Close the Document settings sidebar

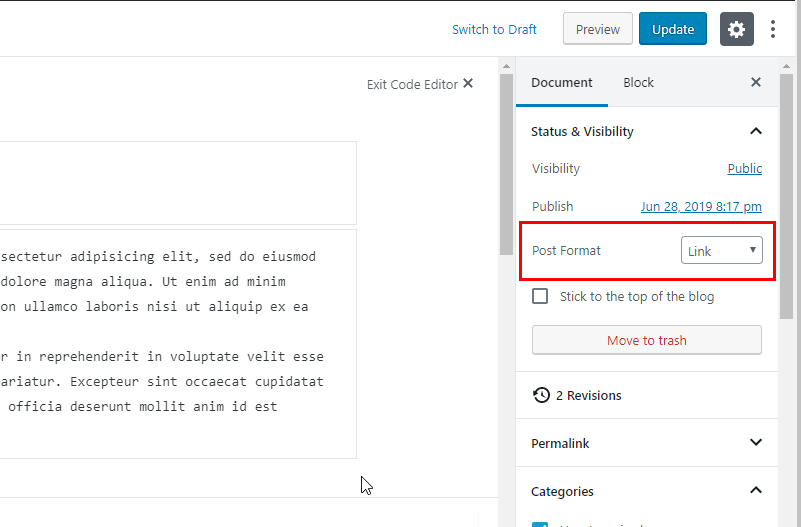click(756, 82)
